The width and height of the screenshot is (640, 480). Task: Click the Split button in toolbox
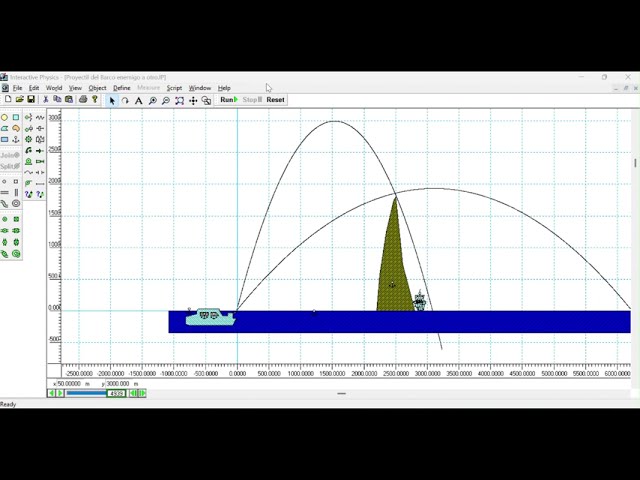pyautogui.click(x=10, y=166)
